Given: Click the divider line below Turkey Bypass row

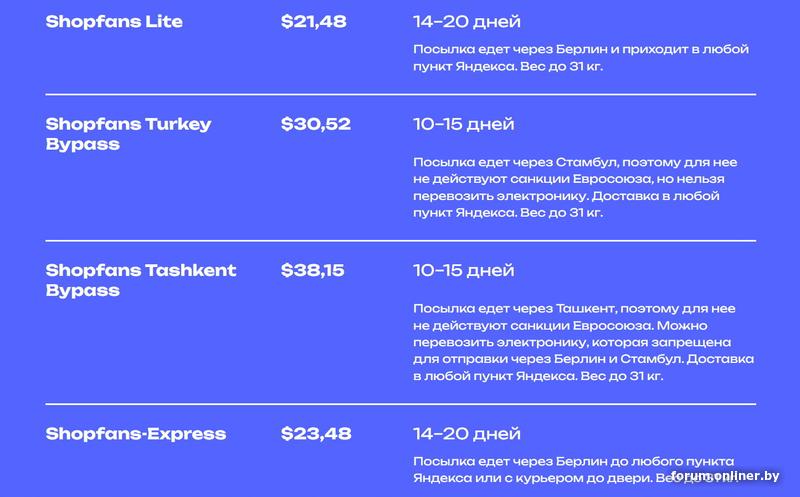Looking at the screenshot, I should [400, 241].
